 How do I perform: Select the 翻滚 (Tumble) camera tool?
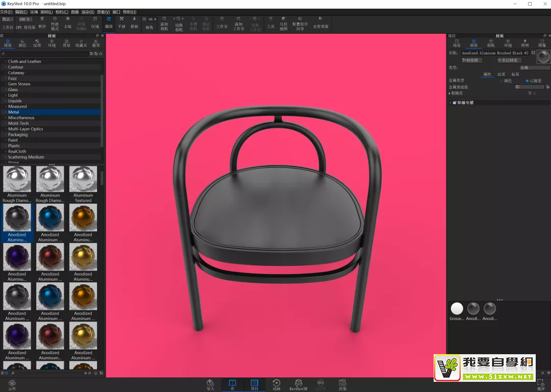tap(109, 22)
